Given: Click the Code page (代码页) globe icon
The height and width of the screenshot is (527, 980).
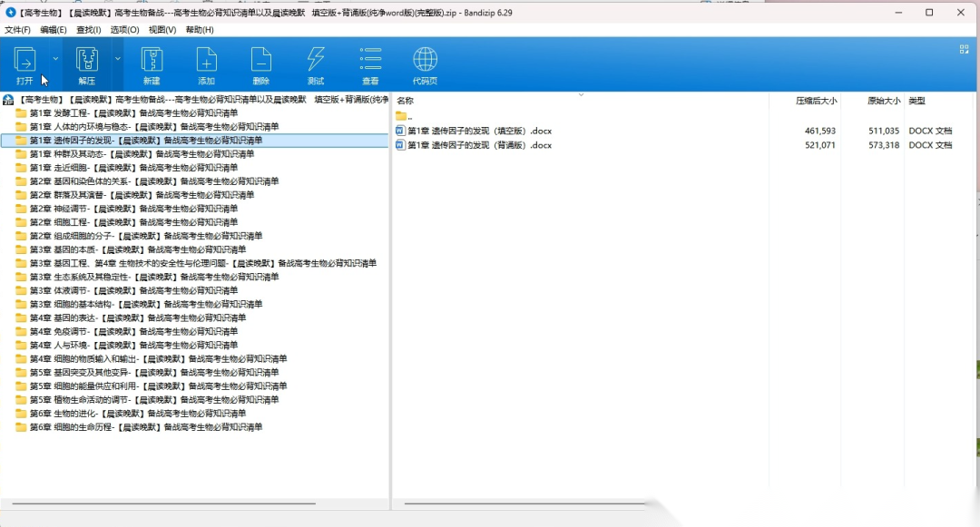Looking at the screenshot, I should click(425, 61).
